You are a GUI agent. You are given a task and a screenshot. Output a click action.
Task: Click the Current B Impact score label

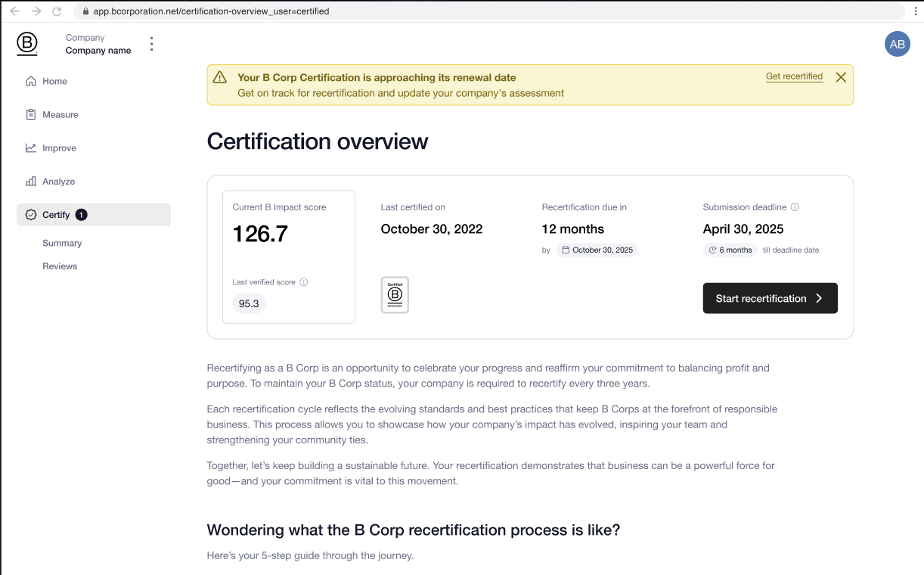(x=279, y=207)
